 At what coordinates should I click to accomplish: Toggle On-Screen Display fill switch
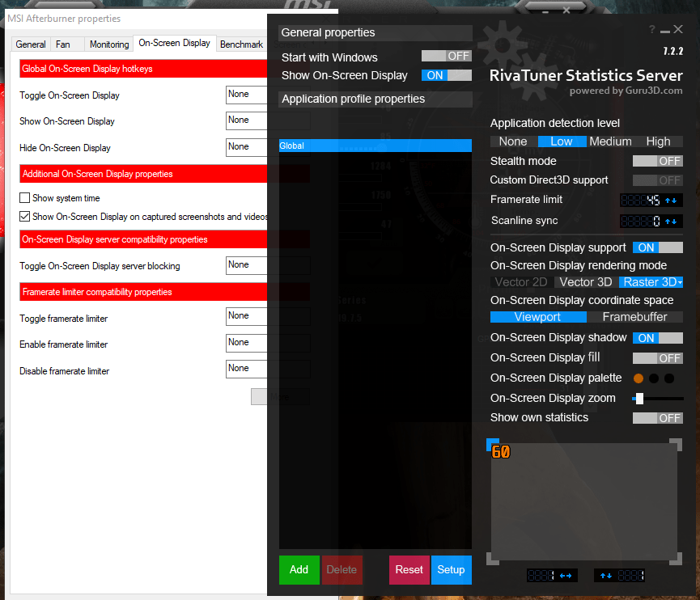click(658, 358)
